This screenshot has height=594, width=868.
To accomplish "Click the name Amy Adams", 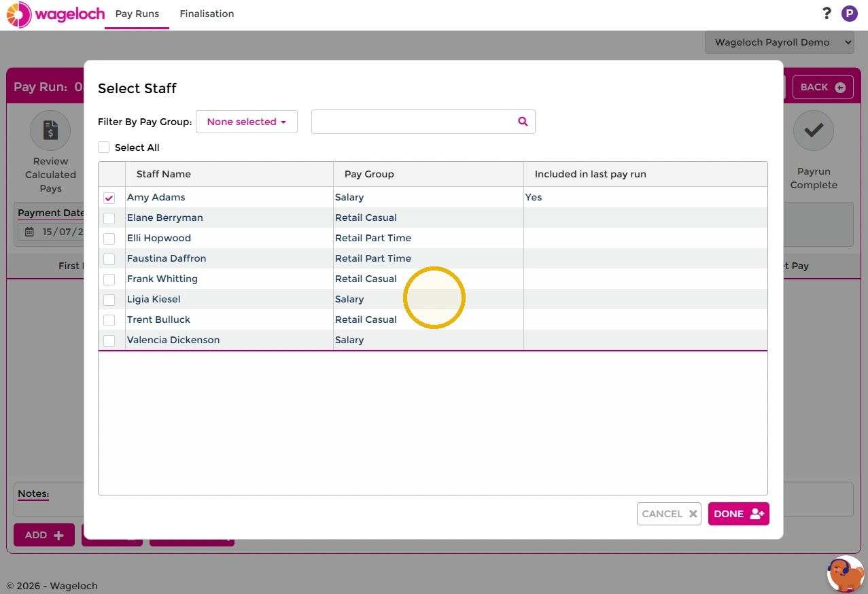I will [156, 197].
